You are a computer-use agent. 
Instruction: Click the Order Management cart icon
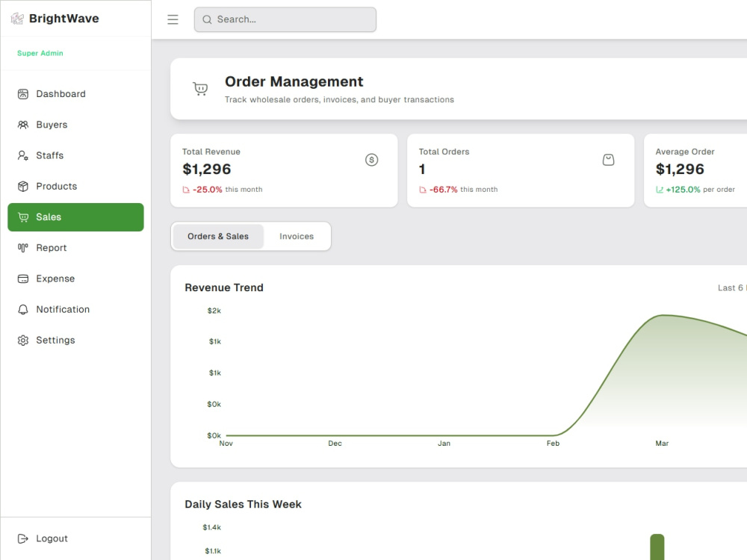[200, 89]
